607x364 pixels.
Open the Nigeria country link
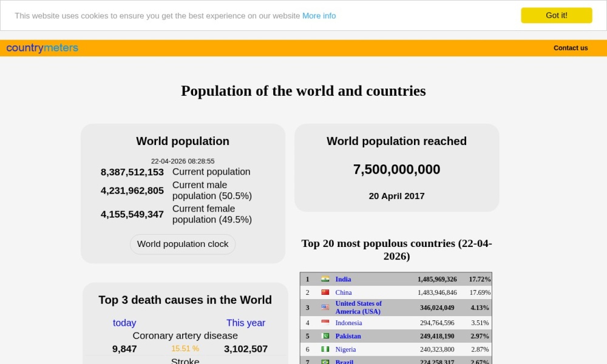pyautogui.click(x=345, y=349)
